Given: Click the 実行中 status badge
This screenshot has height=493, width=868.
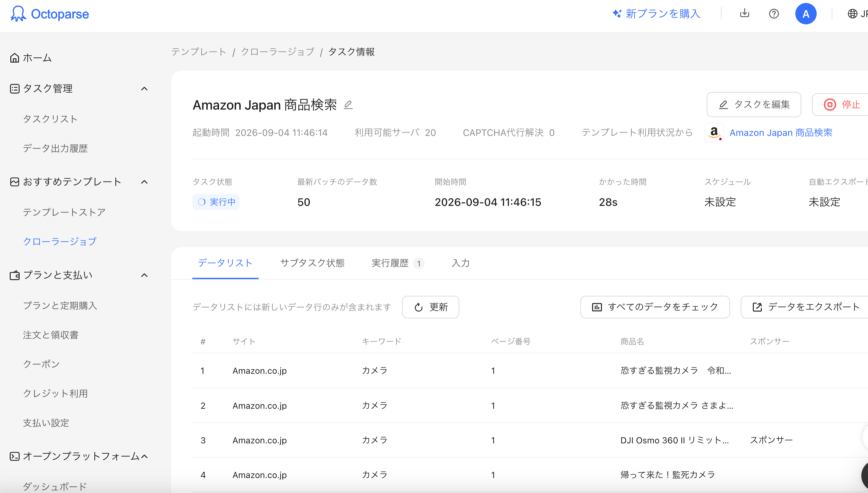Looking at the screenshot, I should 216,202.
